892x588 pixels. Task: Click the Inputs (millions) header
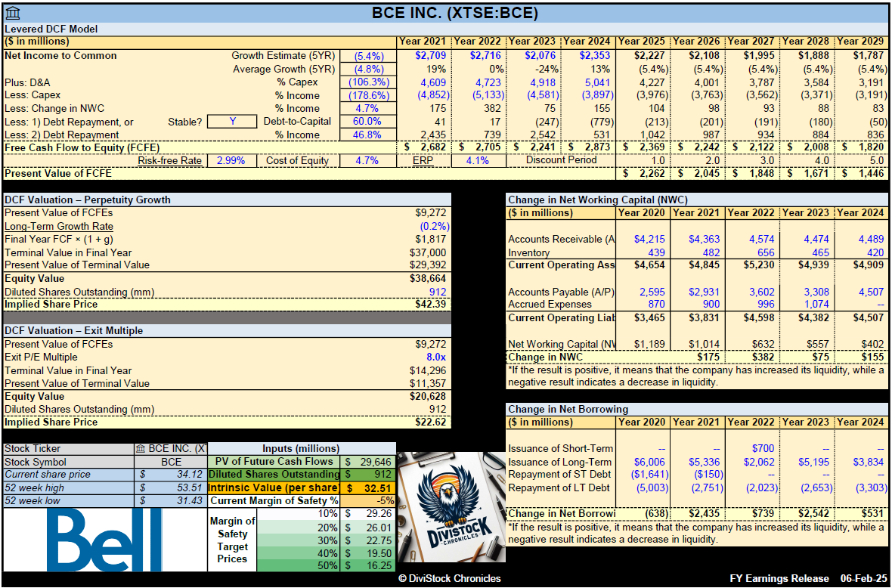(x=301, y=449)
